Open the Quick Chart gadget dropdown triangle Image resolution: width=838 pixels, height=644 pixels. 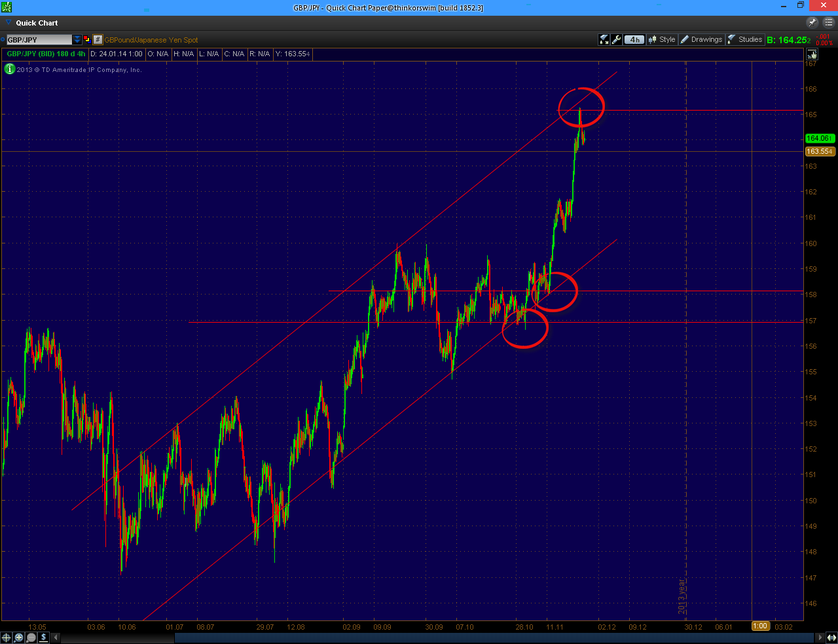[x=8, y=22]
